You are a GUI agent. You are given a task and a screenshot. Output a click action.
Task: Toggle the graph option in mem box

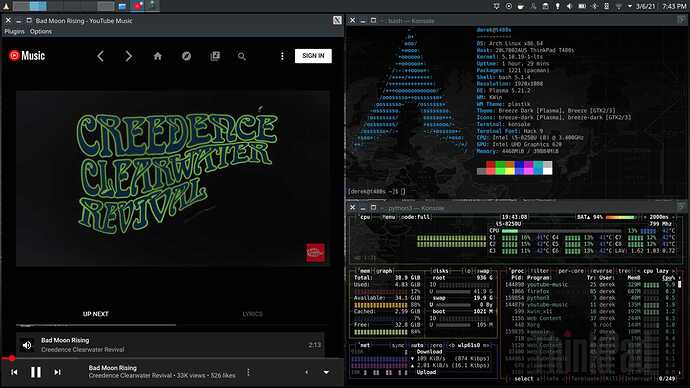[384, 271]
